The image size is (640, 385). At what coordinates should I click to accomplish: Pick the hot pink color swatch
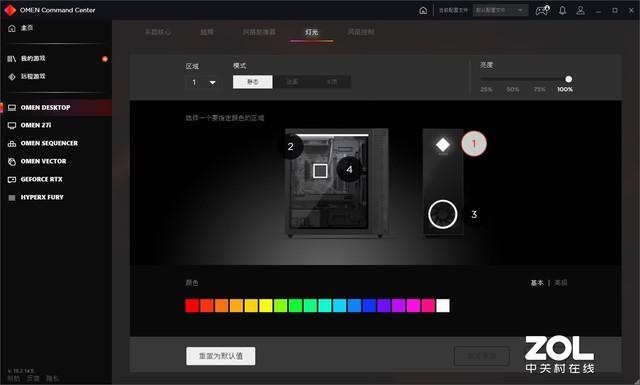click(x=428, y=305)
